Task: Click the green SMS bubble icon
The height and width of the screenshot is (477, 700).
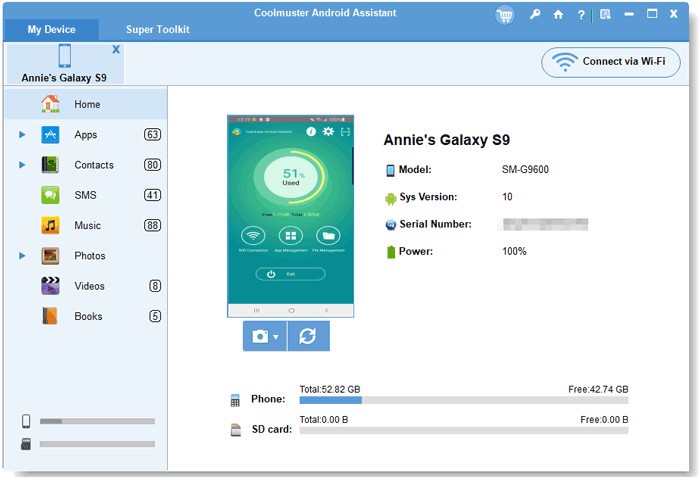Action: coord(50,195)
